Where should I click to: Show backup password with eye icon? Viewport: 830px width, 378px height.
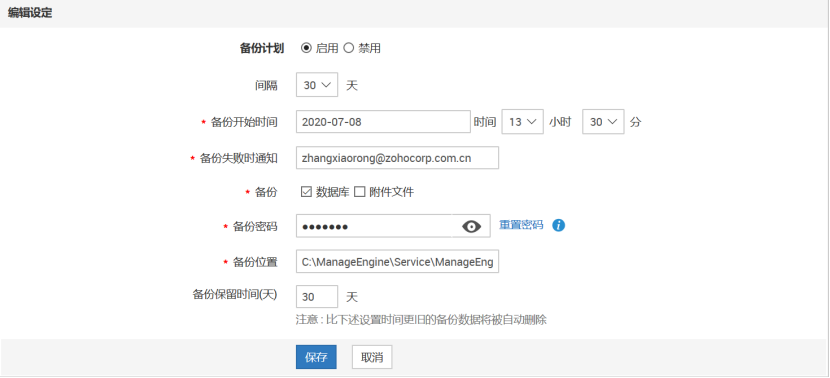click(x=471, y=227)
